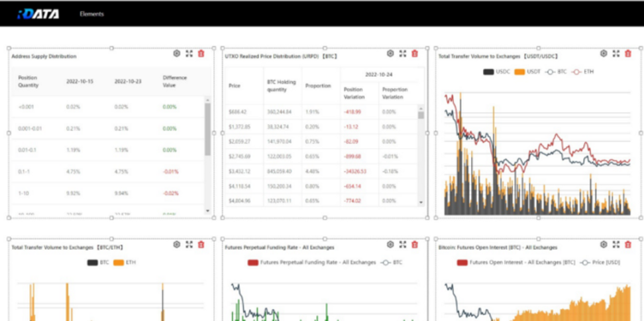Viewport: 644px width, 321px height.
Task: Fullscreen the BTC/ETH Transfer Volume chart
Action: 189,245
